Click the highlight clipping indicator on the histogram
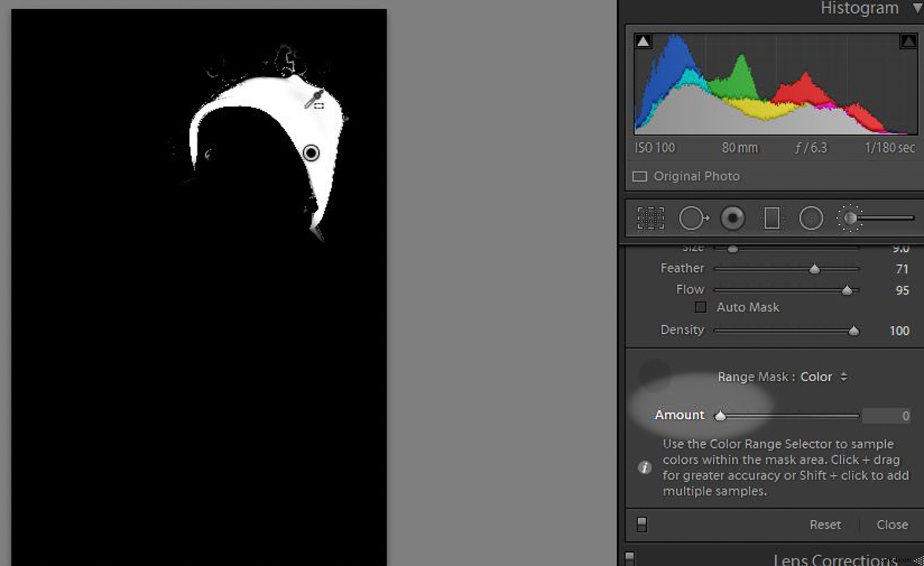This screenshot has height=566, width=924. 907,40
